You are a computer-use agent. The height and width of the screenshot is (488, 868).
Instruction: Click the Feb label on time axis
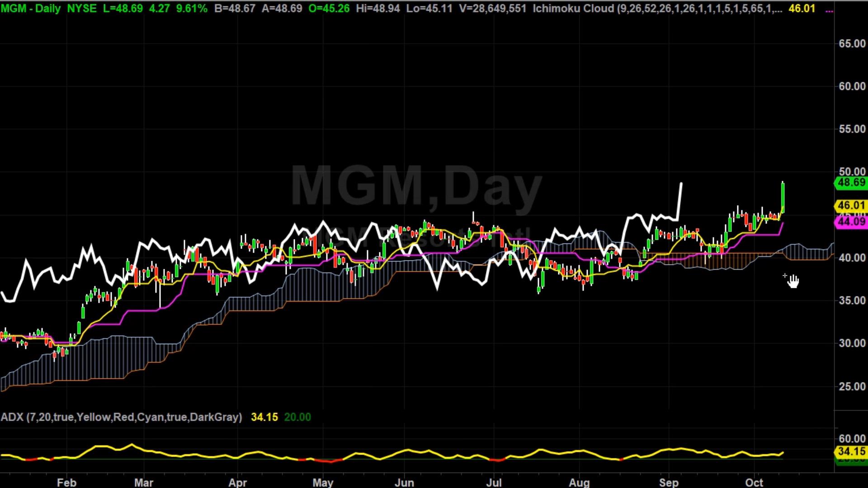coord(66,483)
